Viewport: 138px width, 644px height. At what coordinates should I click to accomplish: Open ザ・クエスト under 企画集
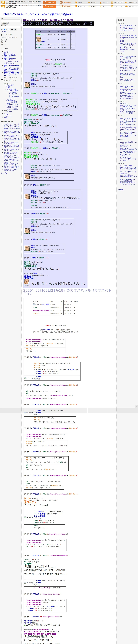click(x=10, y=112)
